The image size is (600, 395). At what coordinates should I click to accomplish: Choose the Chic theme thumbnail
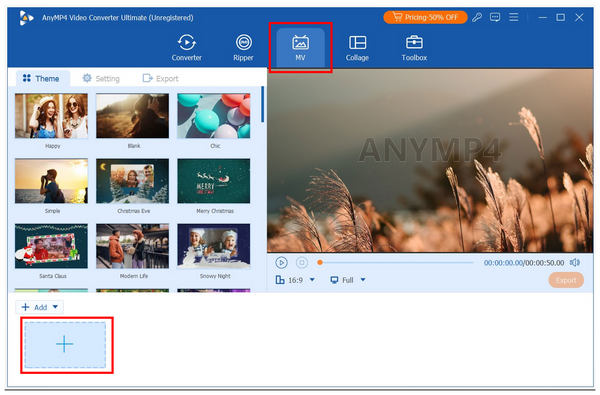[x=214, y=116]
